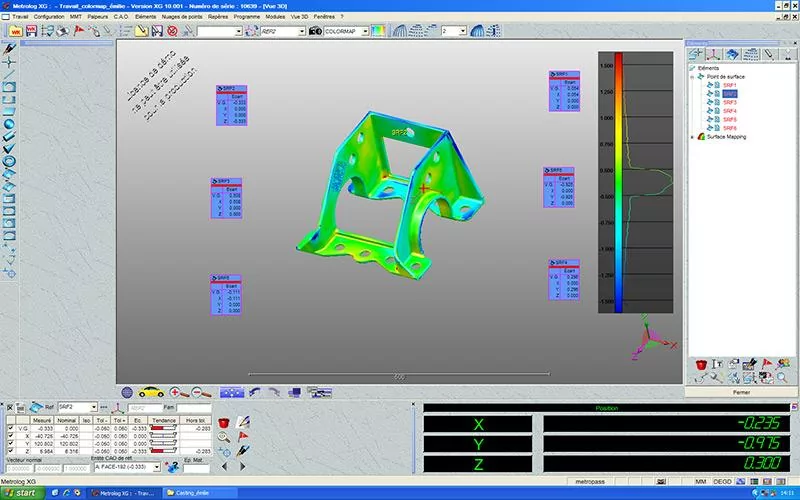Viewport: 800px width, 500px height.
Task: Toggle the Z row checkbox
Action: pyautogui.click(x=11, y=451)
